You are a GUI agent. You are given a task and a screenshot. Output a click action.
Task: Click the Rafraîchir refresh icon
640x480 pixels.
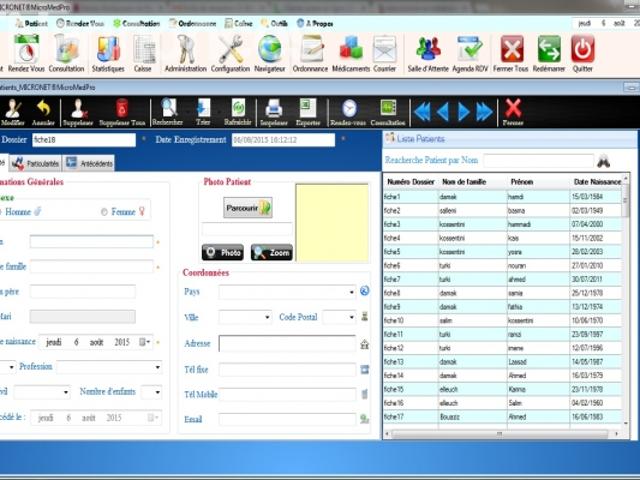[238, 112]
